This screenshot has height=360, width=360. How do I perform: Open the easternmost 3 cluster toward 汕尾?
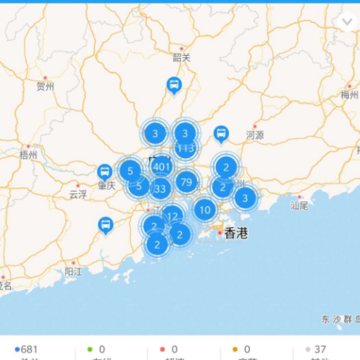pos(245,198)
